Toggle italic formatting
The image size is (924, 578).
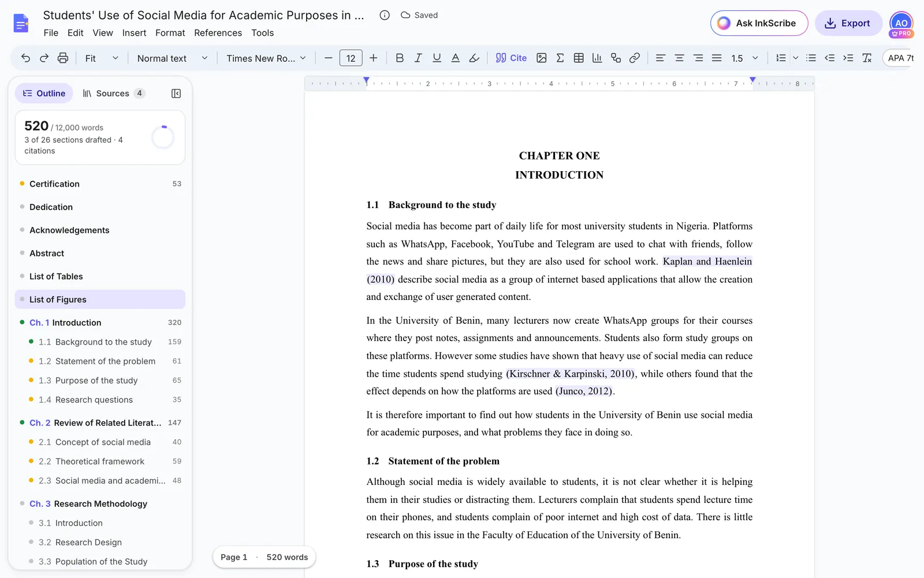point(418,58)
